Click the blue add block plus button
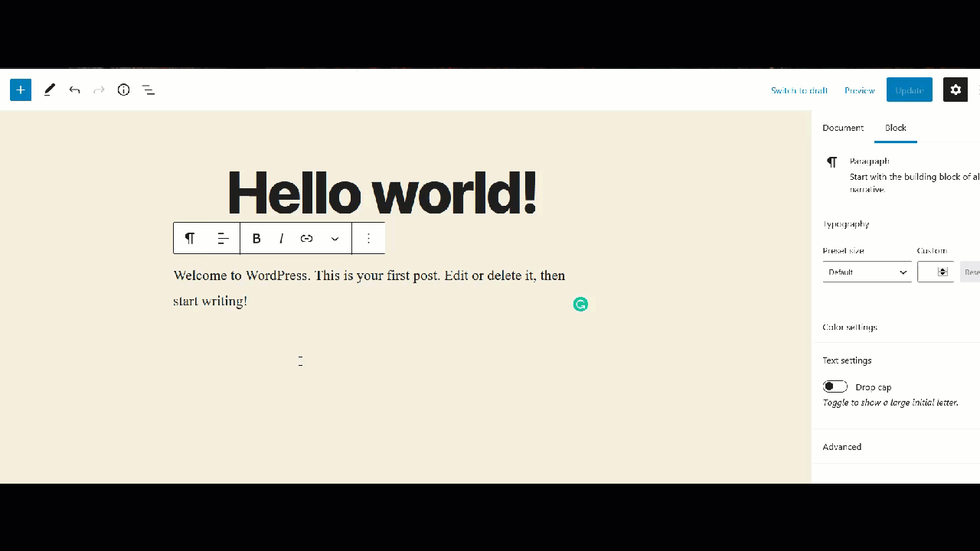The width and height of the screenshot is (980, 551). [21, 90]
